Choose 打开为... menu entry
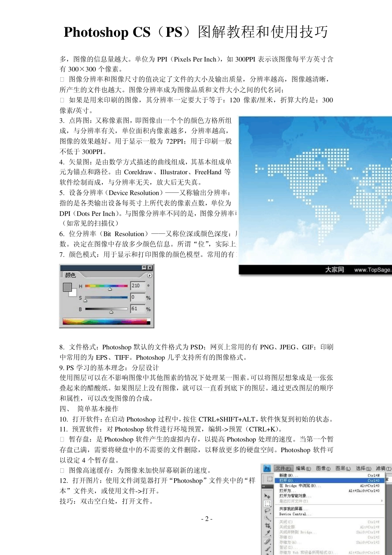The image size is (392, 555). pos(330,491)
